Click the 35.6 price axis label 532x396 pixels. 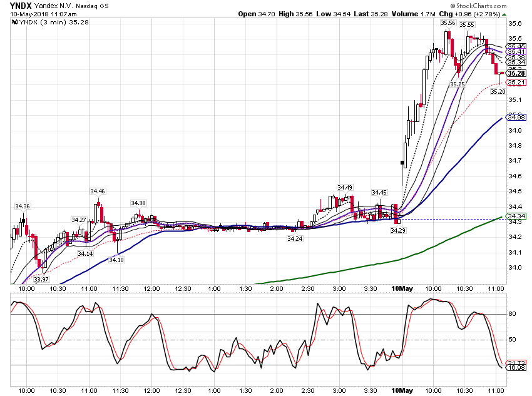[x=515, y=23]
